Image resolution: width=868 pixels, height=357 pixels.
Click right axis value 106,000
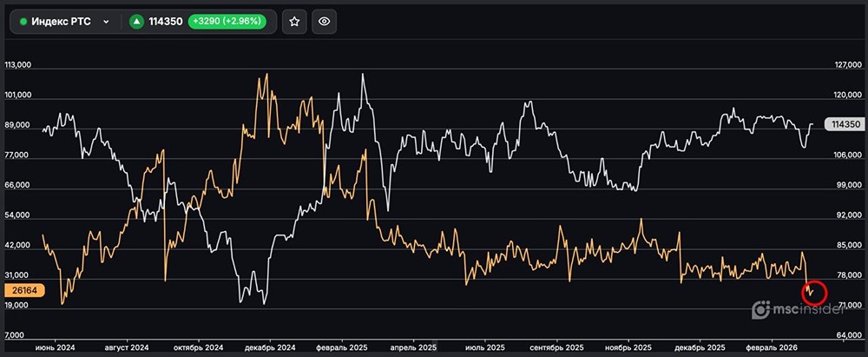pyautogui.click(x=848, y=155)
